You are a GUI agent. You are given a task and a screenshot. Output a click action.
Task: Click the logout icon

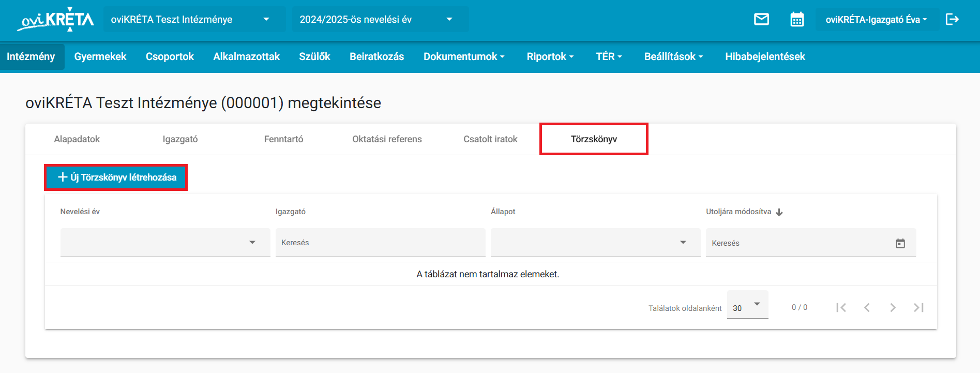tap(952, 20)
